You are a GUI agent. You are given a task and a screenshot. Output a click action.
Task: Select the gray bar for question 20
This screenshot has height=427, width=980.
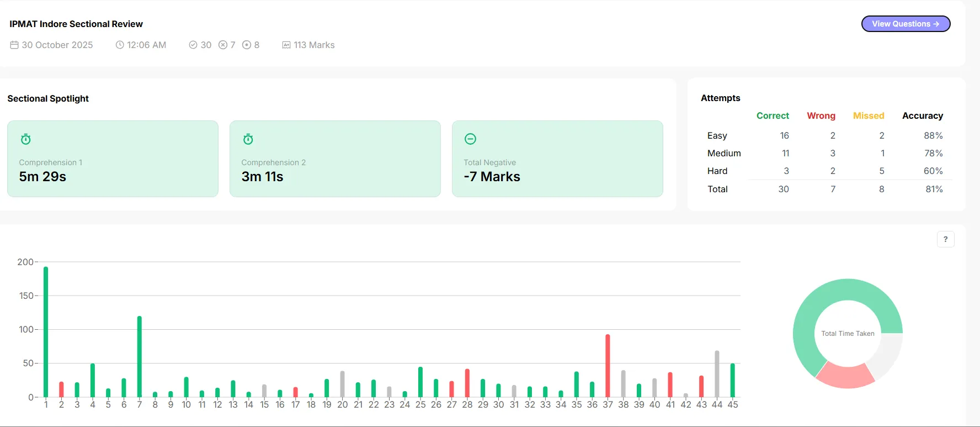(342, 384)
